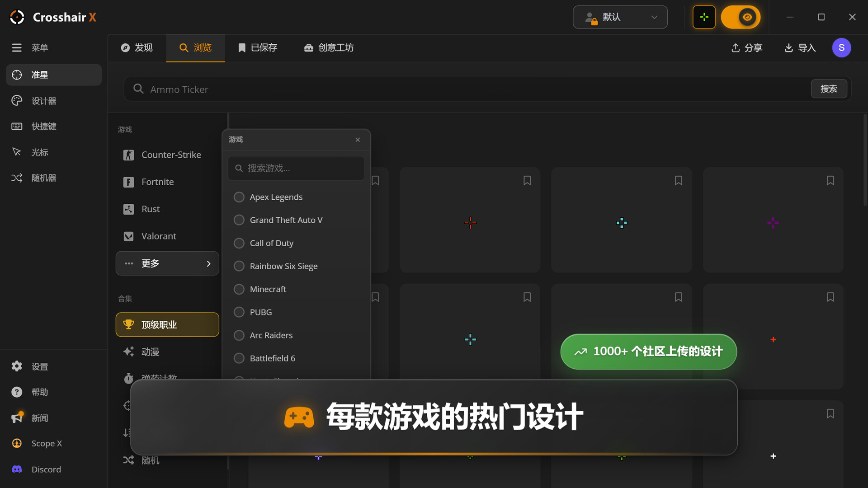Bookmark the red crosshair card

point(527,180)
